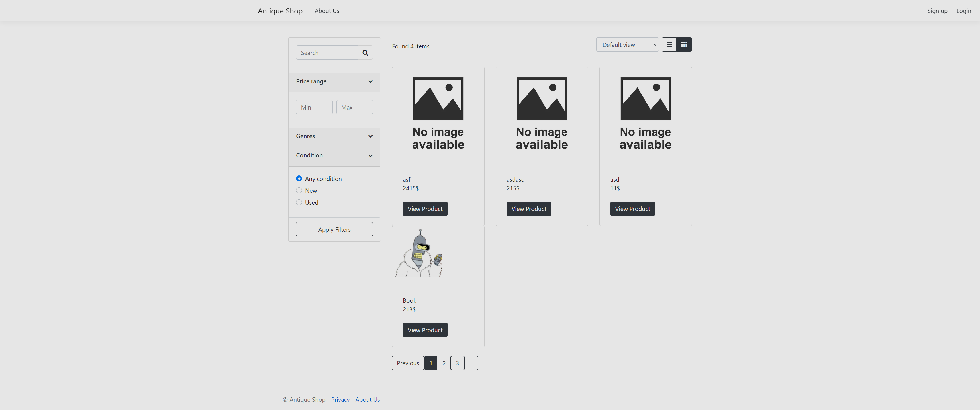Switch to grid view layout icon
Screen dimensions: 980x410
pyautogui.click(x=684, y=44)
